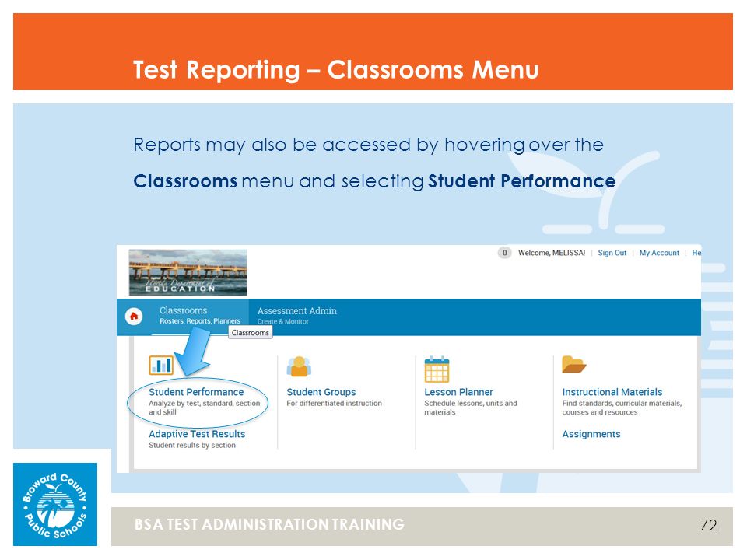
Task: Open the Assignments link
Action: (x=591, y=434)
